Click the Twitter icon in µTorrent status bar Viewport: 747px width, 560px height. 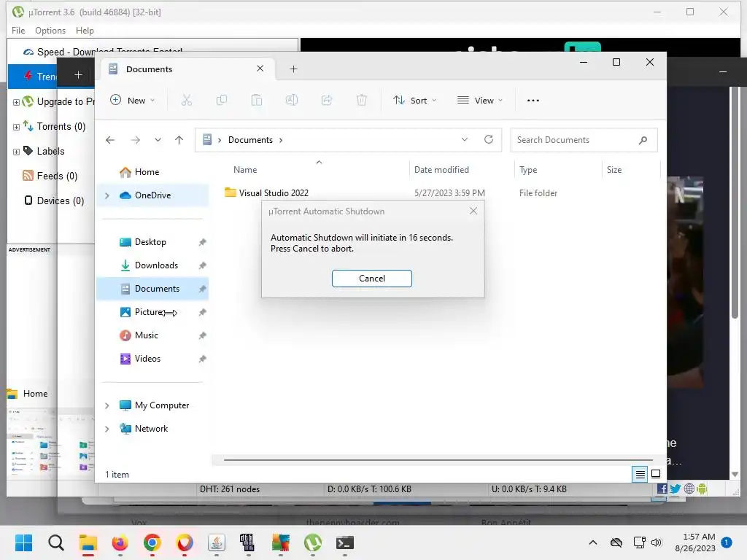point(675,489)
